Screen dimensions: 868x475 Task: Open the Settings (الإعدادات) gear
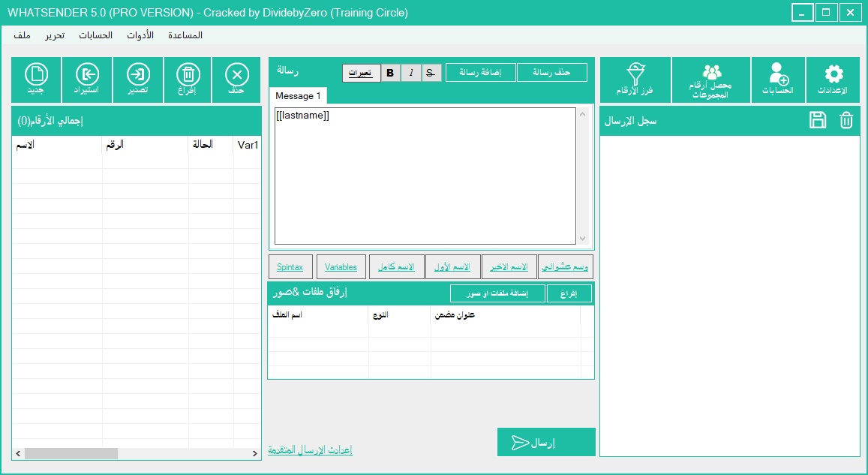(833, 80)
